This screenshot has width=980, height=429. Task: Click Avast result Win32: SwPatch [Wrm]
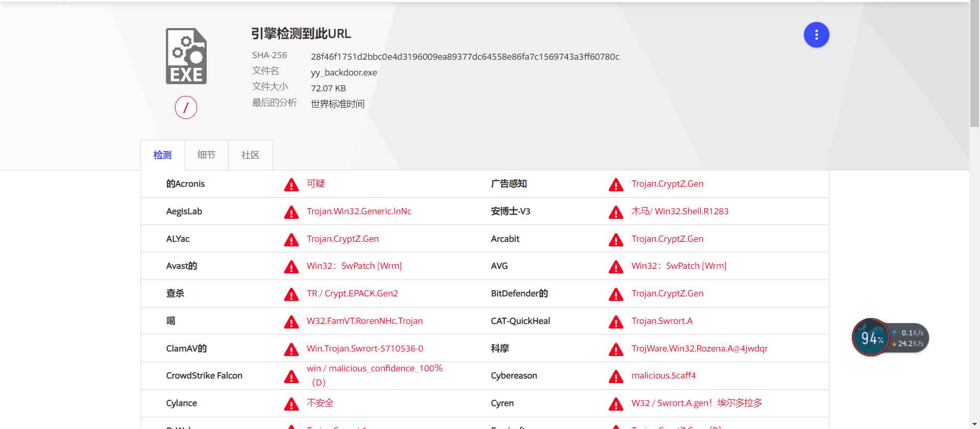coord(354,266)
